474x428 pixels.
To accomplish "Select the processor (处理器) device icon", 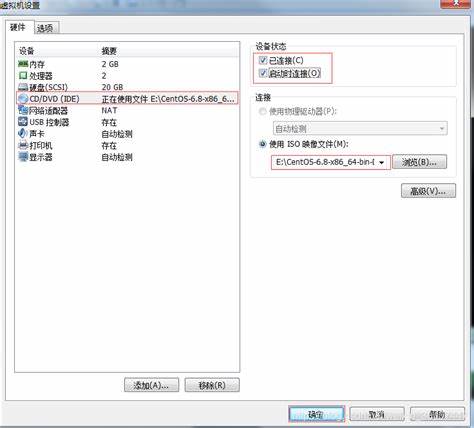I will (23, 75).
